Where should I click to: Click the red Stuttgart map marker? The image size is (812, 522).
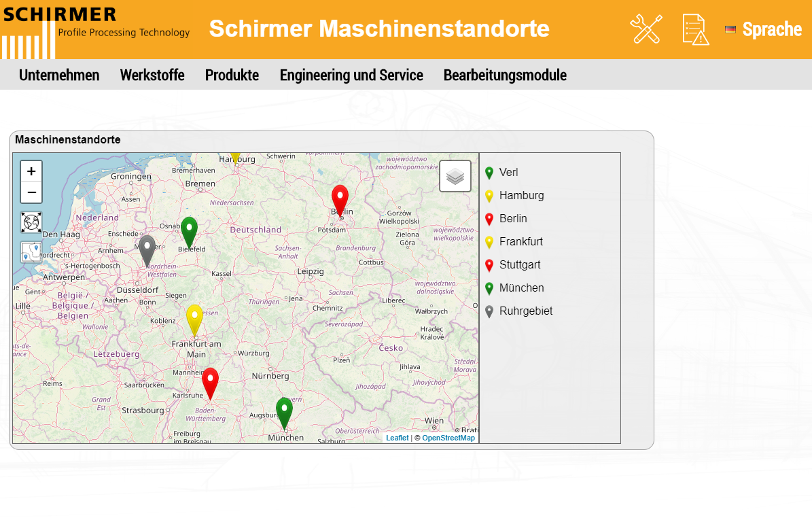coord(210,383)
